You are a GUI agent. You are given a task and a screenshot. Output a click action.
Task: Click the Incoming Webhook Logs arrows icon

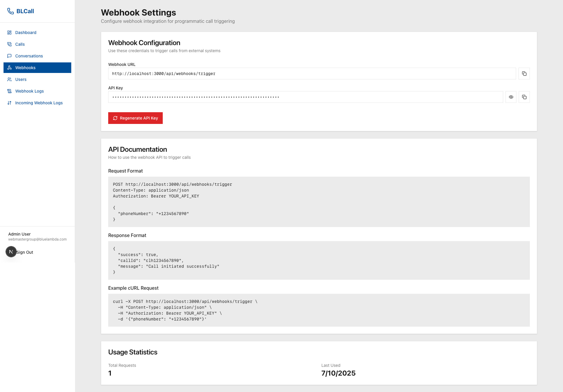(9, 103)
